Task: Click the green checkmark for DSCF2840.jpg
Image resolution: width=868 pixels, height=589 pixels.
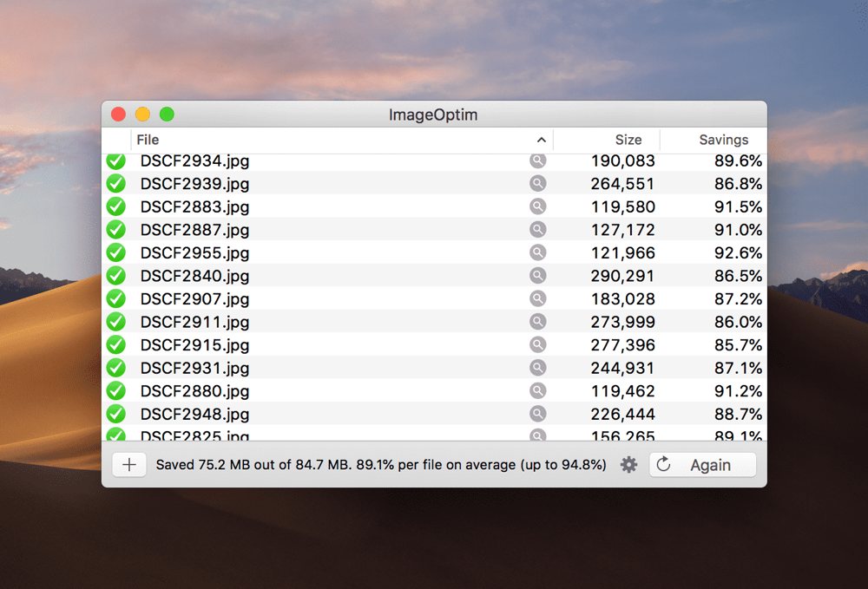Action: point(115,276)
